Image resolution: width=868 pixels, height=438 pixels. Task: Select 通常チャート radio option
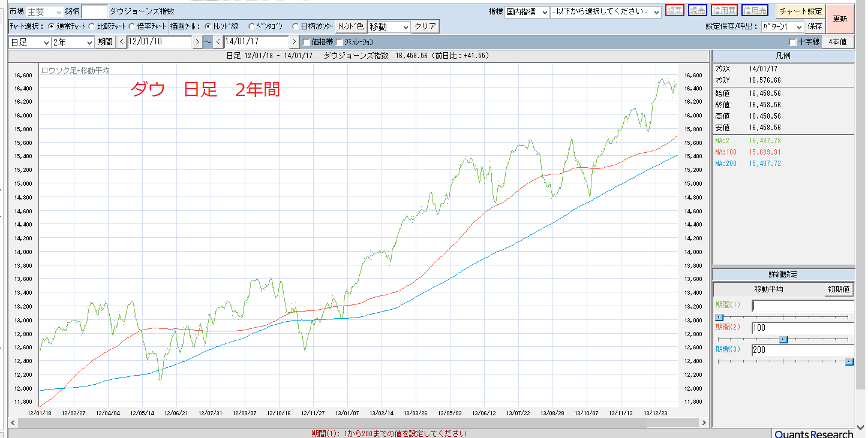[50, 26]
